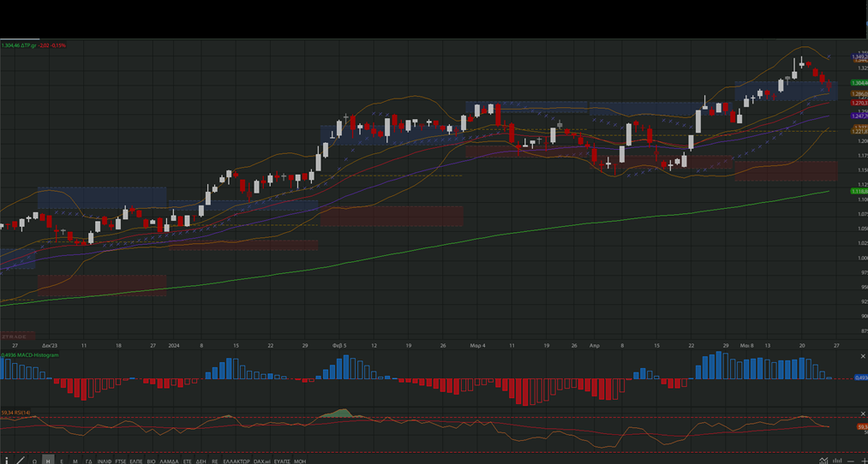
Task: Click the blue 0,4936 MACD value tag
Action: pyautogui.click(x=861, y=378)
